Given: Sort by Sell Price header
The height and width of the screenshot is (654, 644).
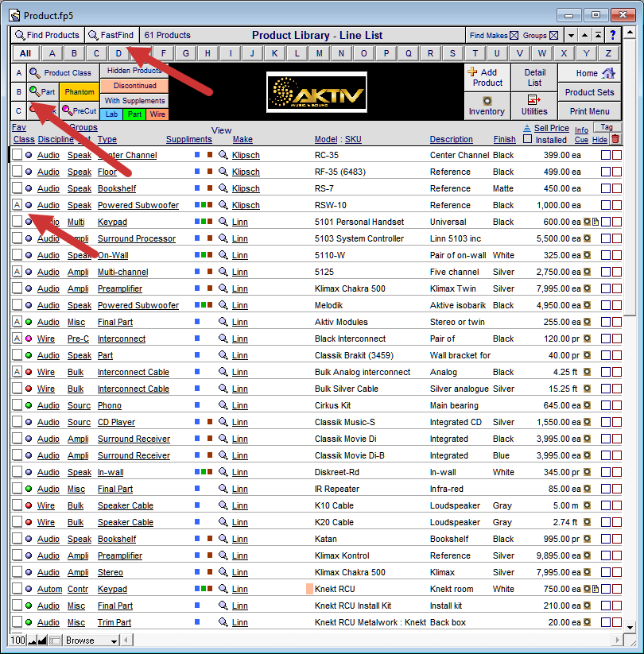Looking at the screenshot, I should click(551, 128).
